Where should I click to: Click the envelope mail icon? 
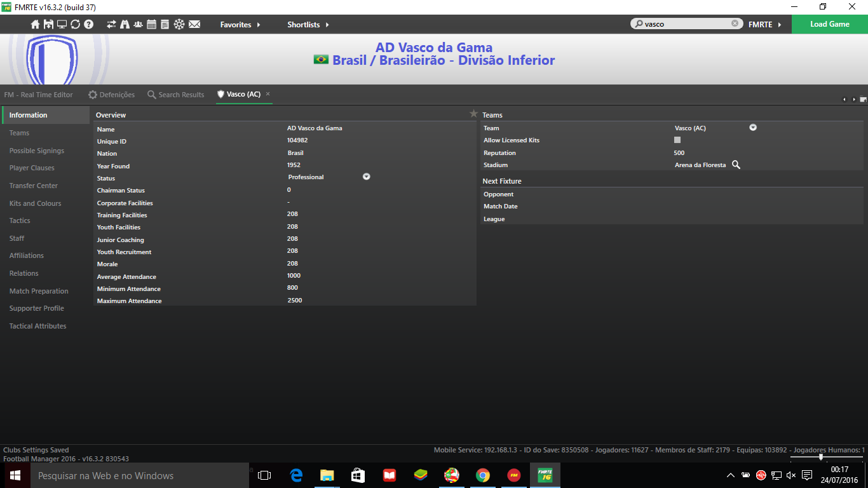pyautogui.click(x=194, y=24)
